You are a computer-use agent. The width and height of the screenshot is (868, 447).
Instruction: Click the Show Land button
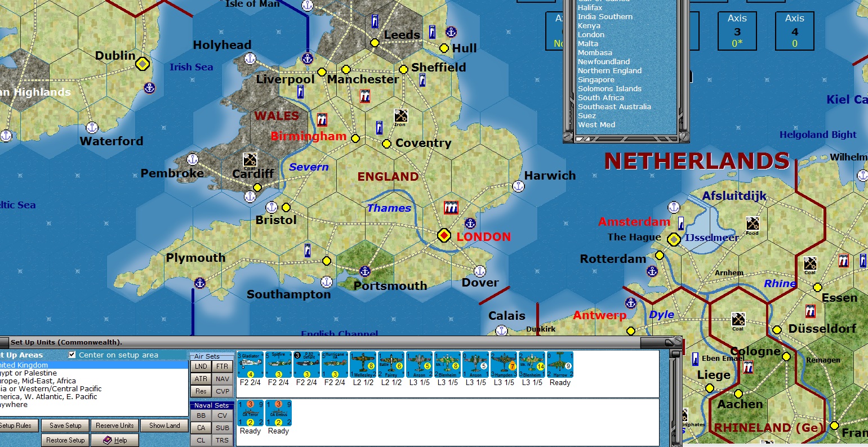164,426
